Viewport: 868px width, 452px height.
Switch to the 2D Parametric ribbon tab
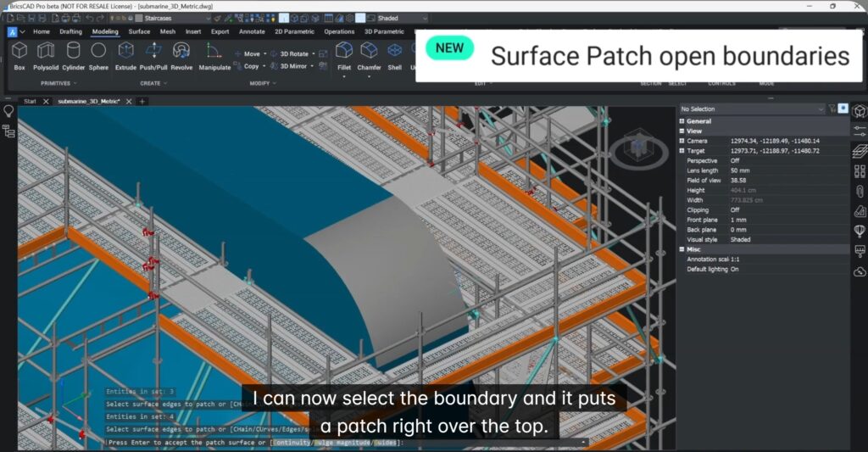pyautogui.click(x=294, y=31)
